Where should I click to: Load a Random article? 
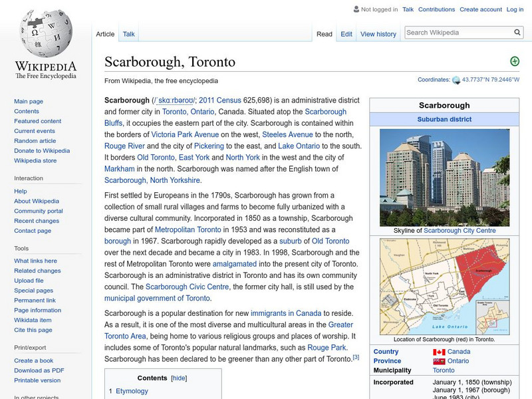(x=35, y=140)
